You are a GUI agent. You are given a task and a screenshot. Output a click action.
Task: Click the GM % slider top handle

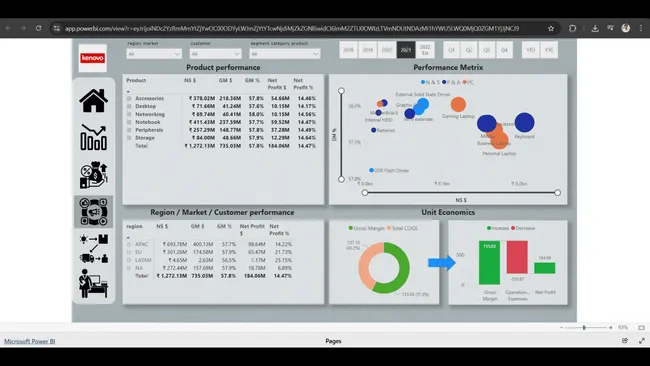pyautogui.click(x=341, y=90)
